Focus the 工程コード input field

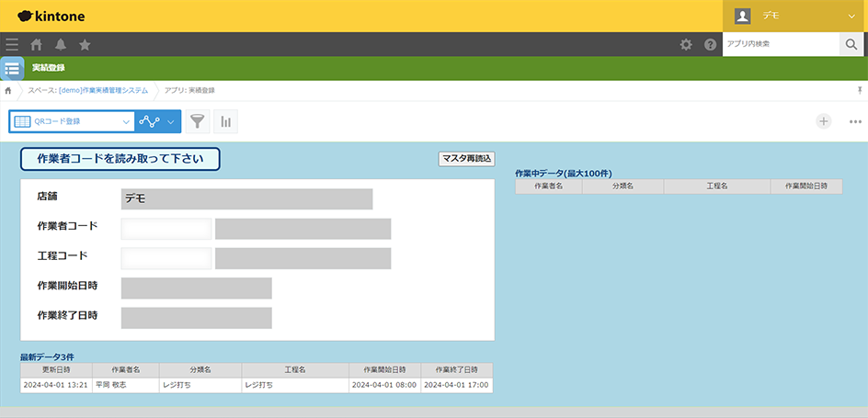[x=166, y=258]
